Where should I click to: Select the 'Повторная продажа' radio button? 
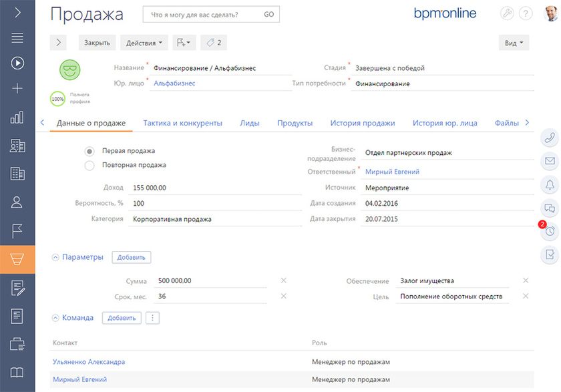point(89,165)
